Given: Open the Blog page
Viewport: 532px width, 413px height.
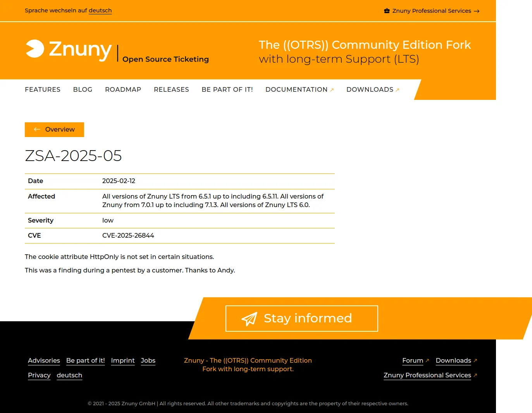Looking at the screenshot, I should pyautogui.click(x=83, y=89).
